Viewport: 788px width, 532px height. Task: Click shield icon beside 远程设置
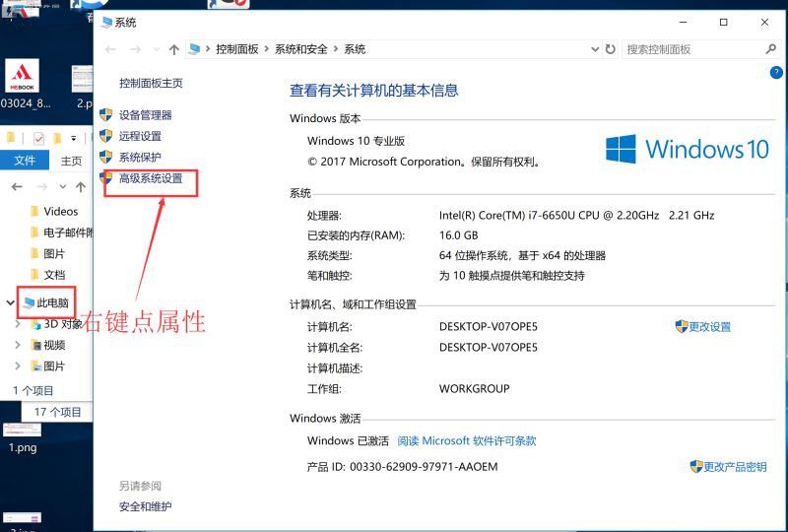106,136
